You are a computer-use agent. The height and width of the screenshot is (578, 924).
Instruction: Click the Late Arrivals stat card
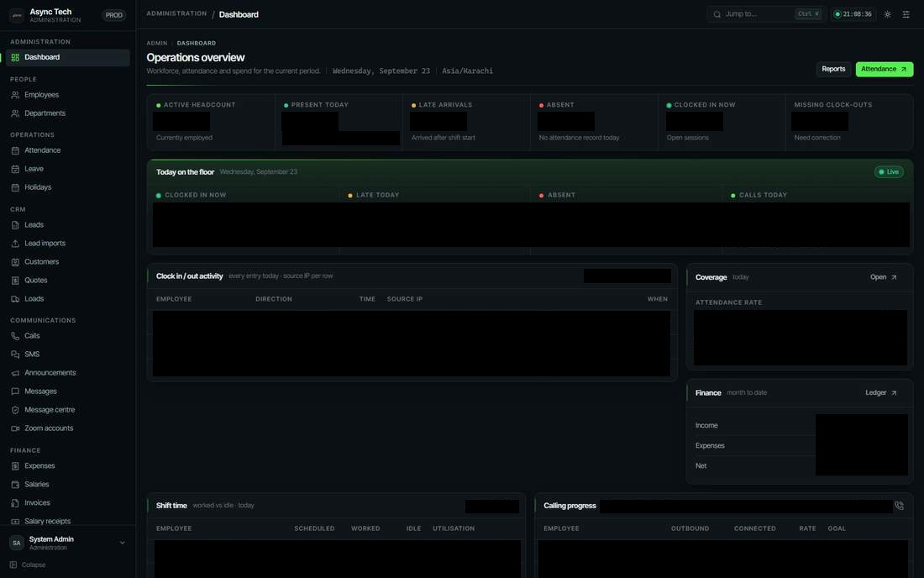point(466,123)
